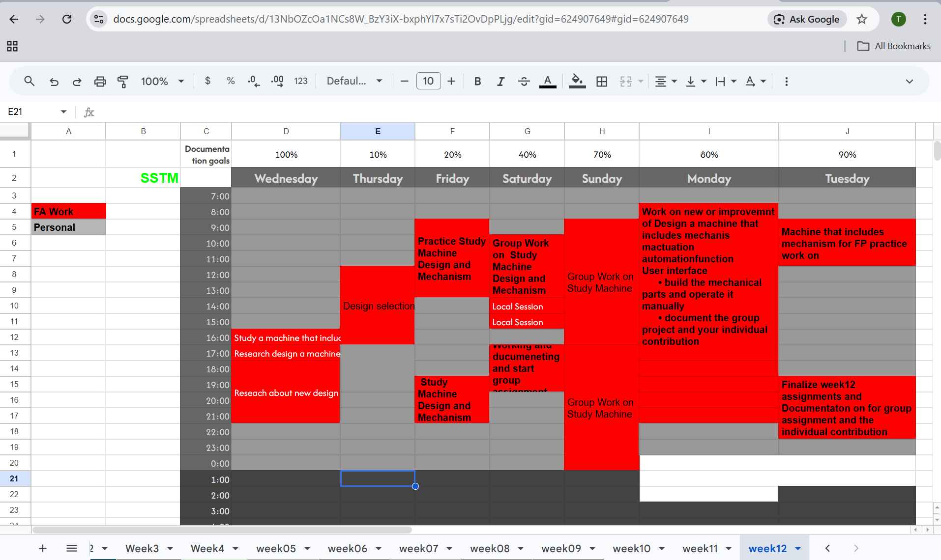Select the Wednesday header cell

click(286, 178)
